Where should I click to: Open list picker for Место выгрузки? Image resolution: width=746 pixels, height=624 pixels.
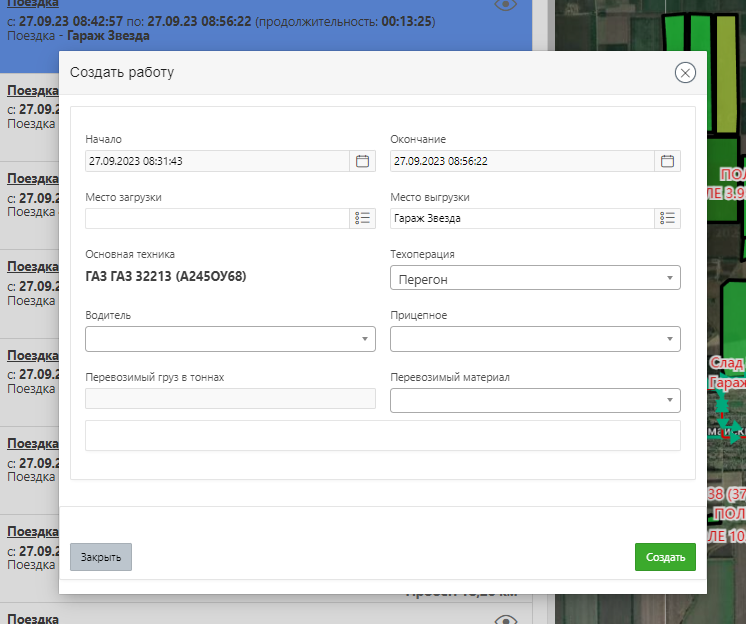668,218
